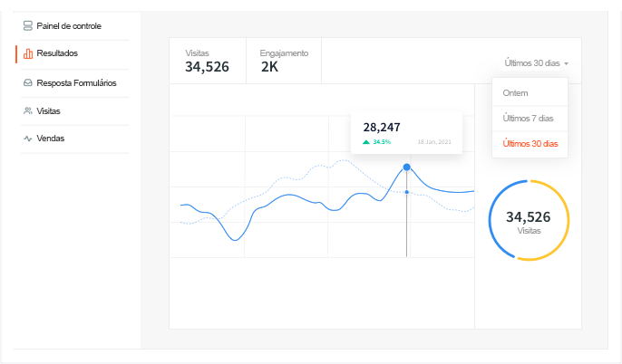Click the dropdown caret arrow

(566, 63)
